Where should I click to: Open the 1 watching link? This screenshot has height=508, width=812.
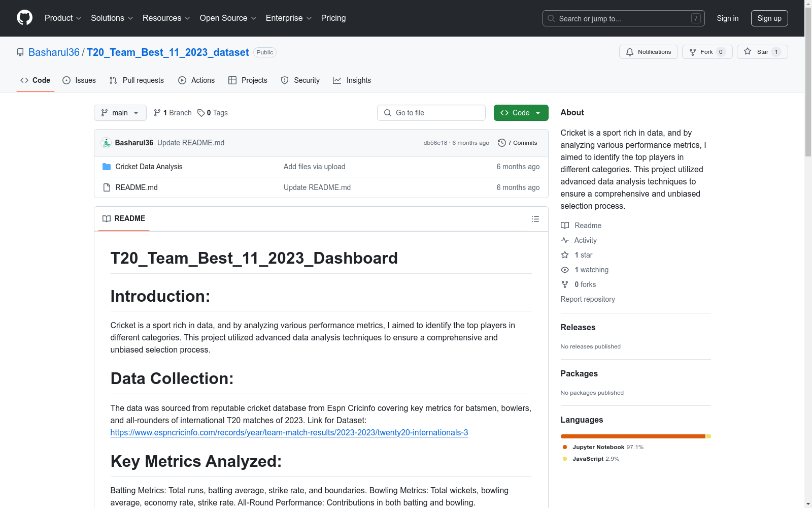[591, 270]
